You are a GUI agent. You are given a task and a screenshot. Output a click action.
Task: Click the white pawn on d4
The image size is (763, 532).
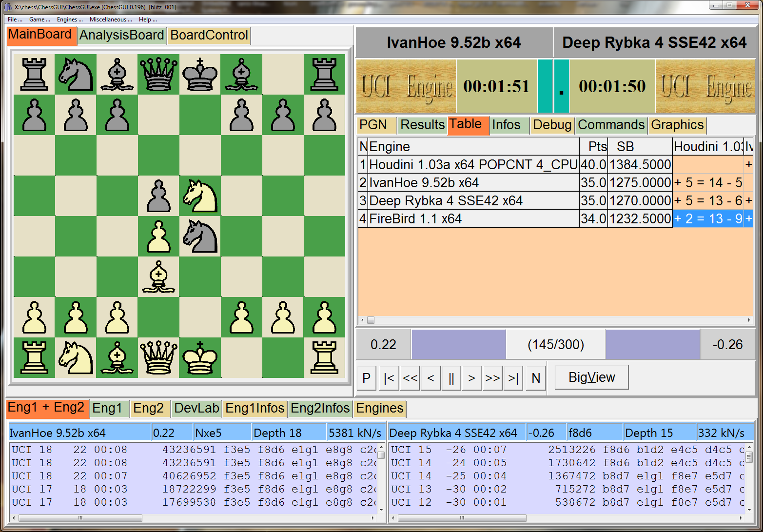pyautogui.click(x=158, y=236)
